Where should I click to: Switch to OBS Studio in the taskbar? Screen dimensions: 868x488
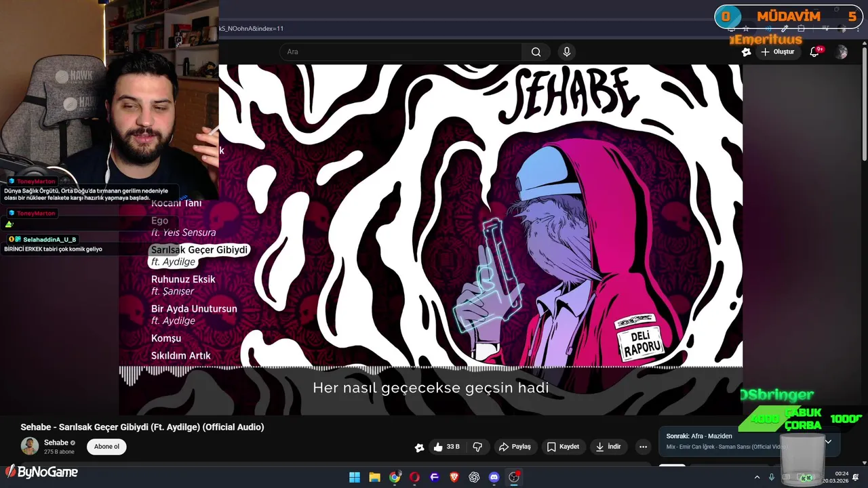click(x=514, y=477)
